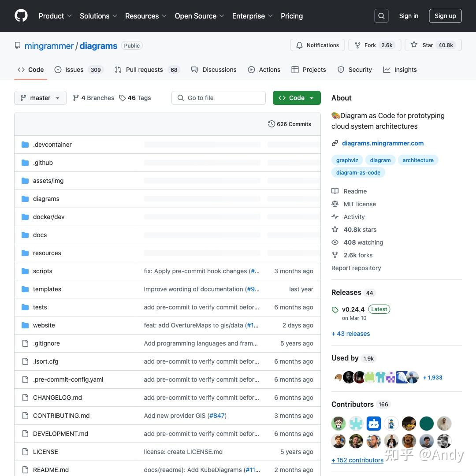The image size is (476, 476).
Task: Select the Pricing menu item
Action: (x=292, y=16)
